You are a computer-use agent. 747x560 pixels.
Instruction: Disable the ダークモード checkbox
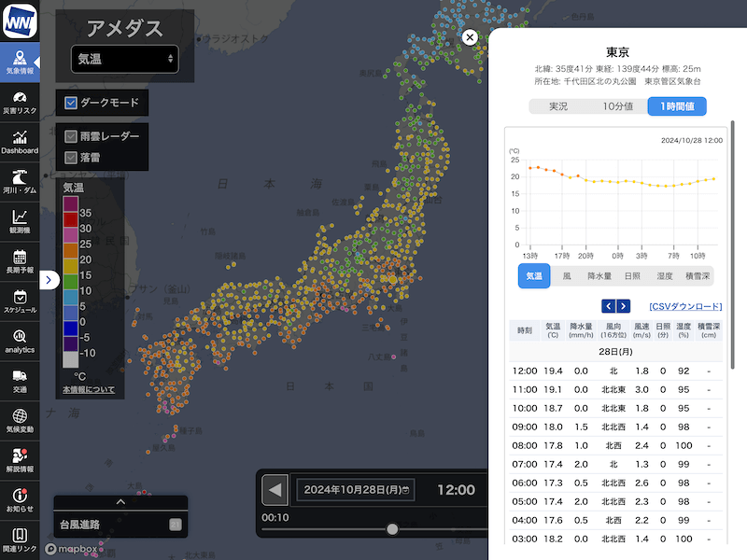72,103
